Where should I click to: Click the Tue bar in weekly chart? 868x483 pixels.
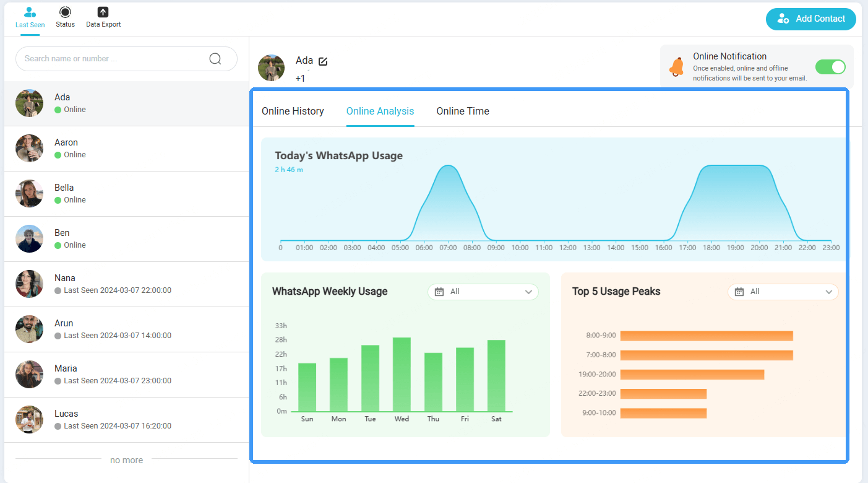370,378
